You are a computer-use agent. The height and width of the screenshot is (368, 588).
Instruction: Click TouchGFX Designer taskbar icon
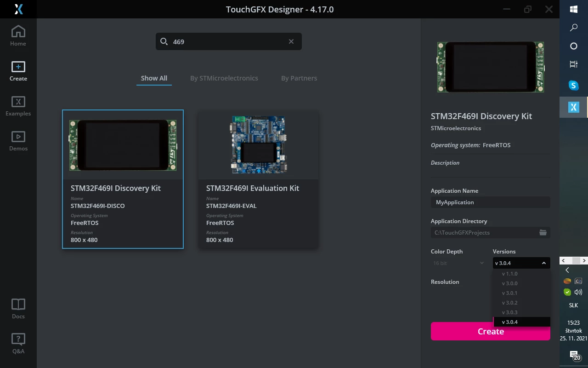coord(574,107)
